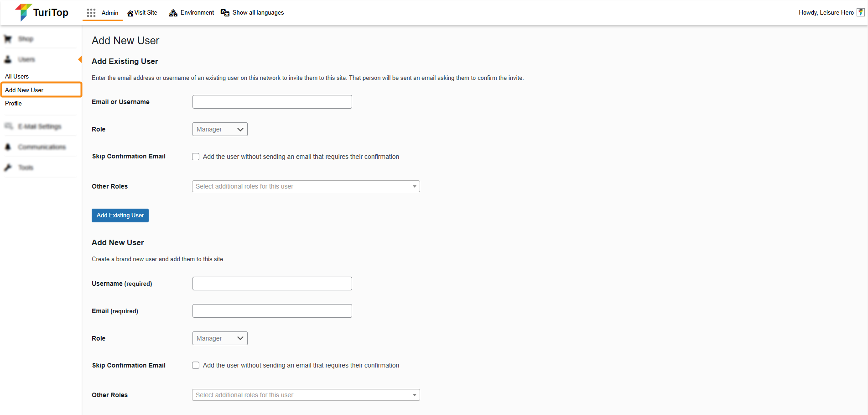The image size is (868, 415).
Task: Open All Users in the sidebar
Action: (x=17, y=76)
